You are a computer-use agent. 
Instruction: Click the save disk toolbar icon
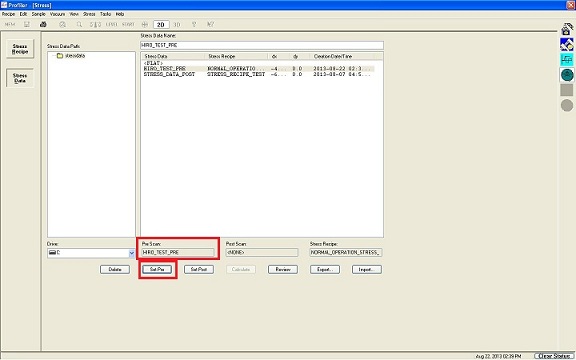click(x=27, y=25)
